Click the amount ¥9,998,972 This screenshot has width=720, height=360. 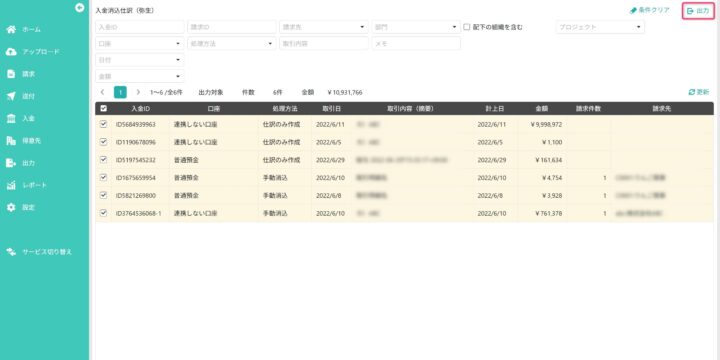(x=546, y=124)
